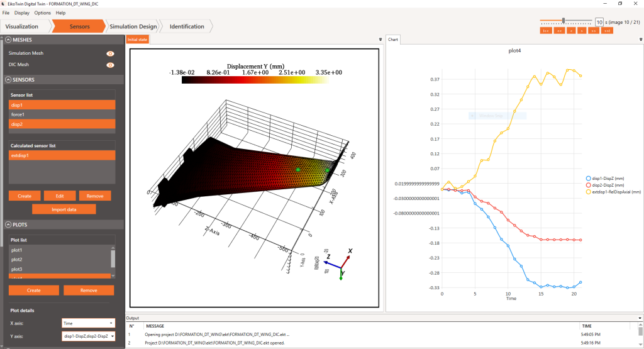Select plot1 in Plot list

[x=60, y=250]
